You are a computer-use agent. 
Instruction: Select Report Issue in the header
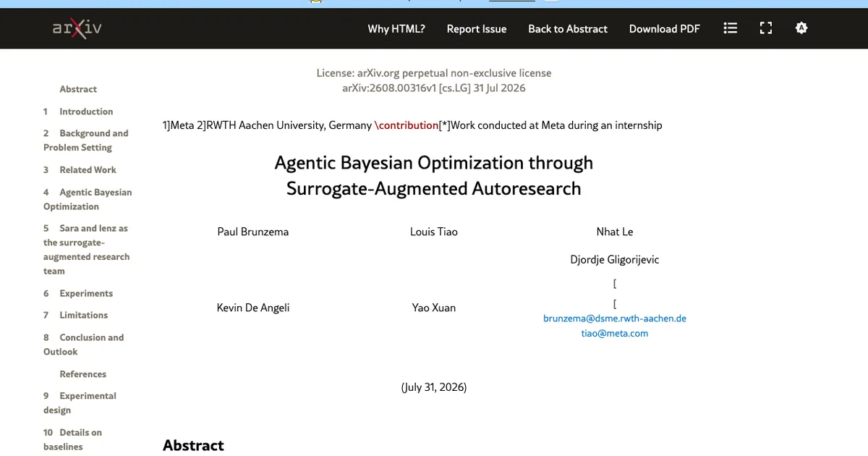[x=477, y=29]
